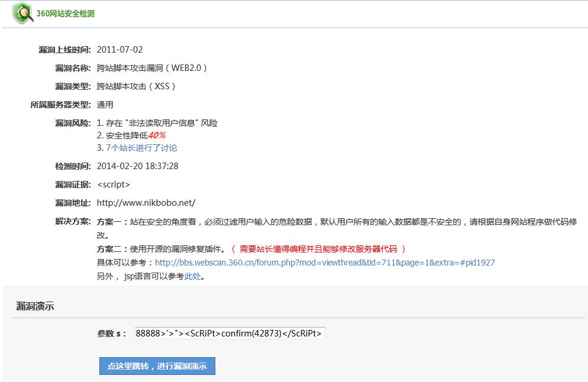Click the red 40% security reduction value
Viewport: 588px width, 382px height.
pos(157,135)
